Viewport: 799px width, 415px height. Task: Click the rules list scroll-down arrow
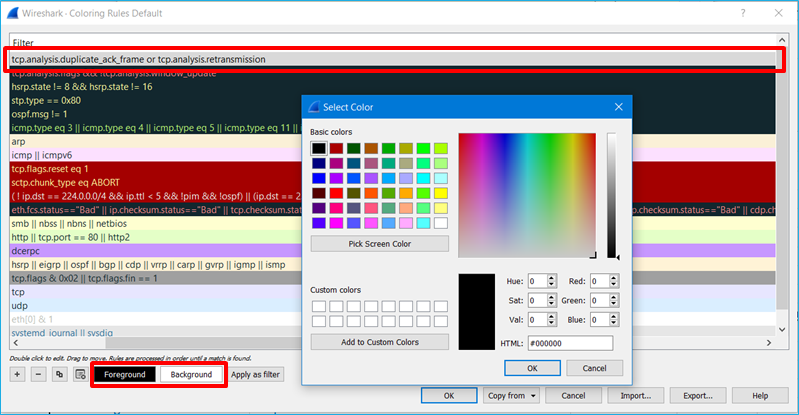click(x=782, y=330)
